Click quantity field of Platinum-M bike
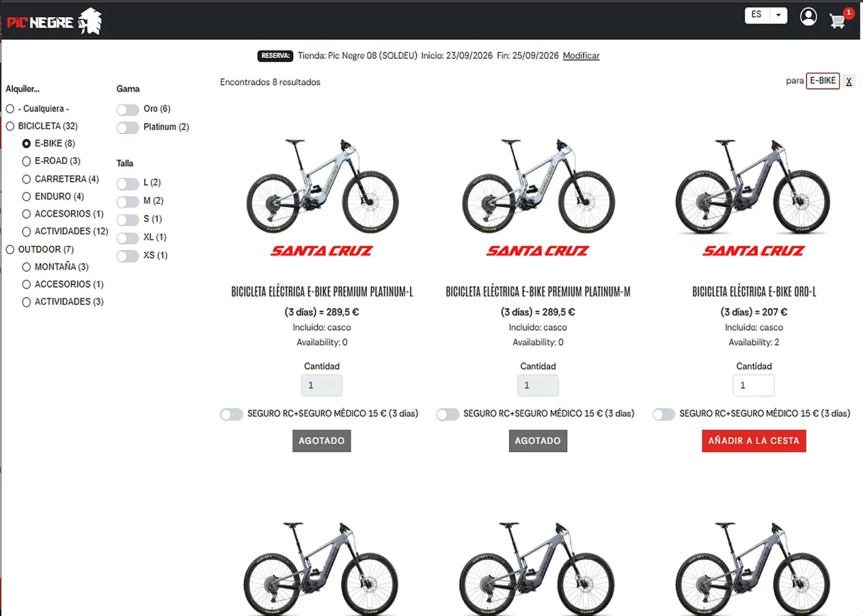 click(x=538, y=386)
